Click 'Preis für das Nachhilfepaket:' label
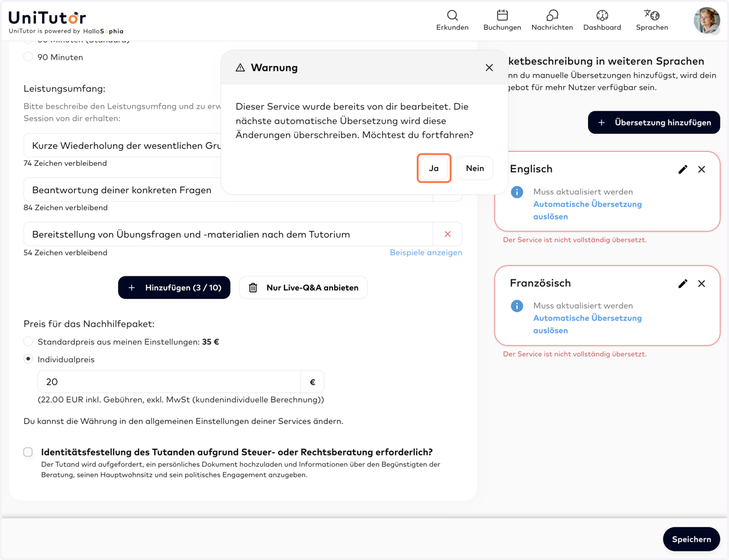The image size is (729, 560). tap(89, 324)
